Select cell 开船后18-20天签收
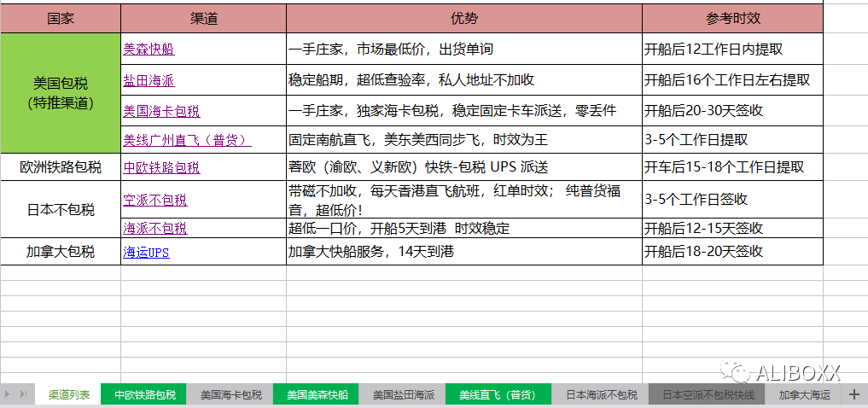This screenshot has width=868, height=408. (x=733, y=252)
